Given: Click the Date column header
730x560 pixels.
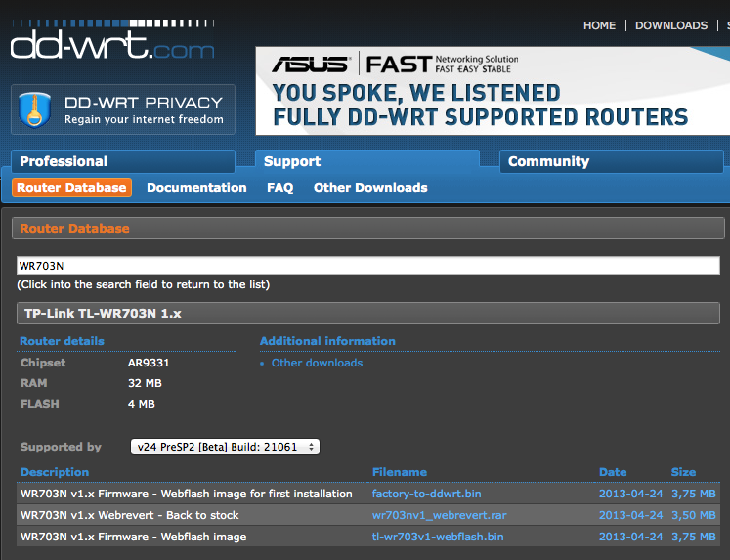Looking at the screenshot, I should pos(613,472).
